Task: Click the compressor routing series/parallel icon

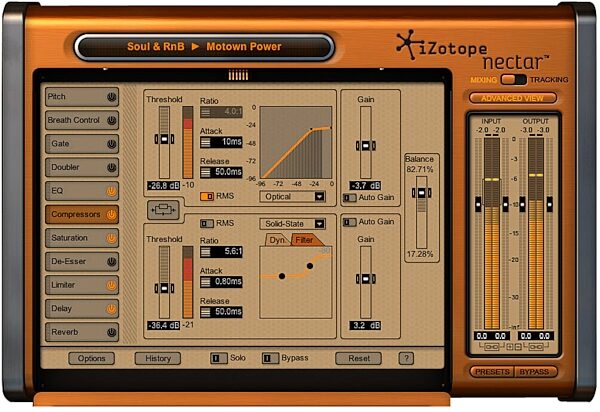Action: click(163, 210)
